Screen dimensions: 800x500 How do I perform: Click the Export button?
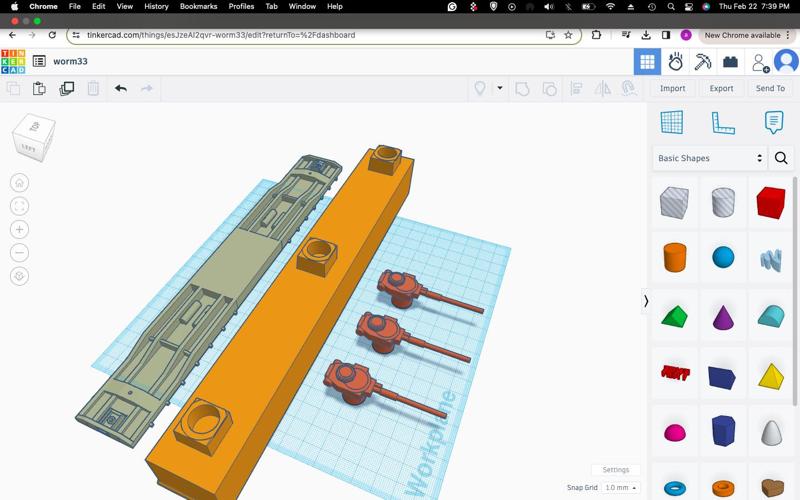point(721,88)
